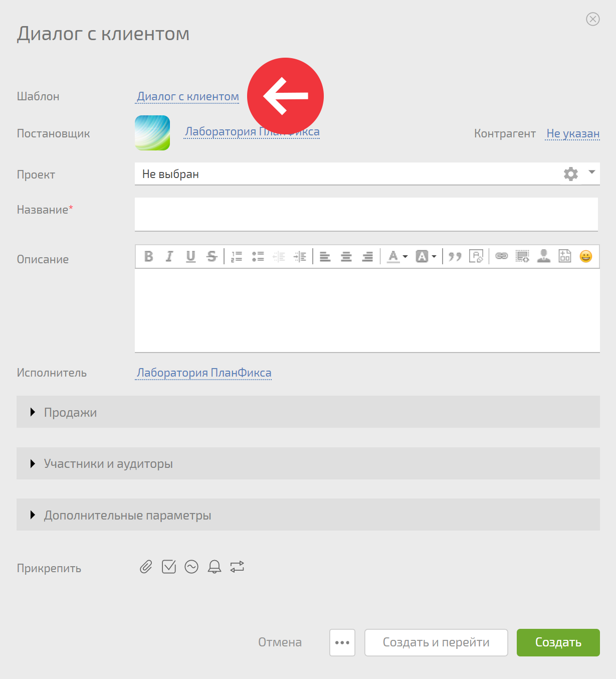Screen dimensions: 616x679
Task: Click the Постановщик avatar thumbnail
Action: [x=152, y=133]
